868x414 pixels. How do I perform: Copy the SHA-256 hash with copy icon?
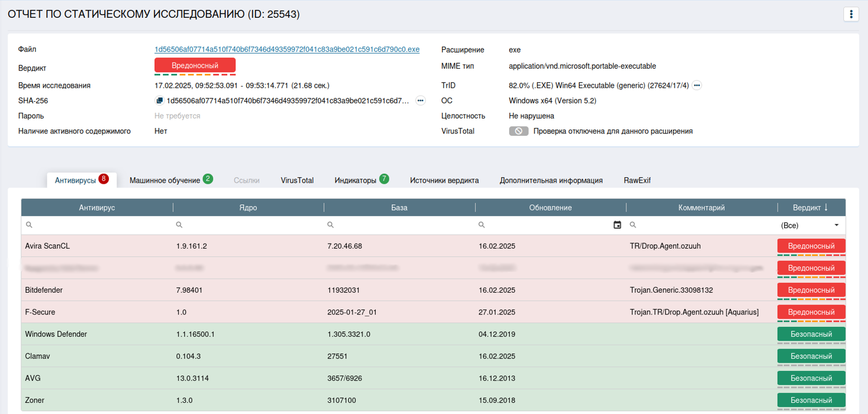[159, 101]
